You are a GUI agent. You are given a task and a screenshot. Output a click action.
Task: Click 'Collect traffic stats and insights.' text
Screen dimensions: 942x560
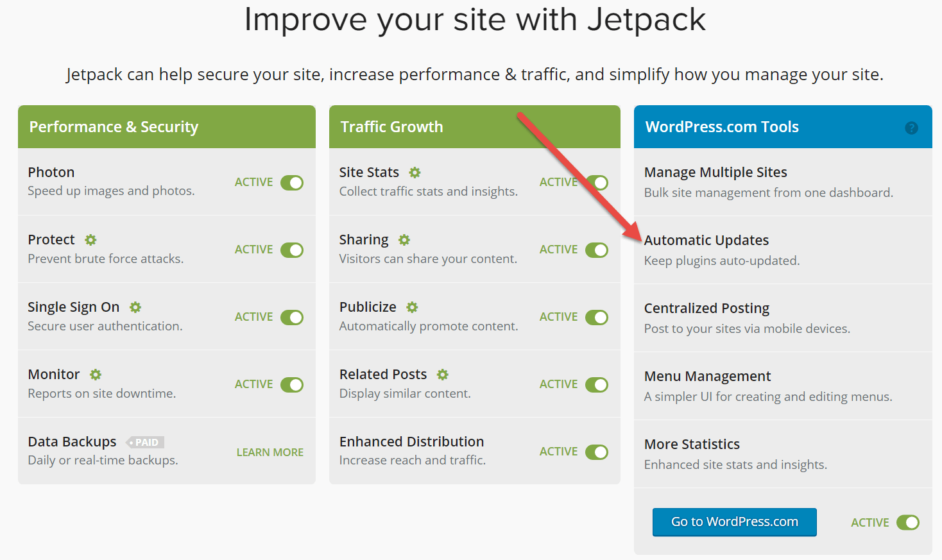click(429, 192)
